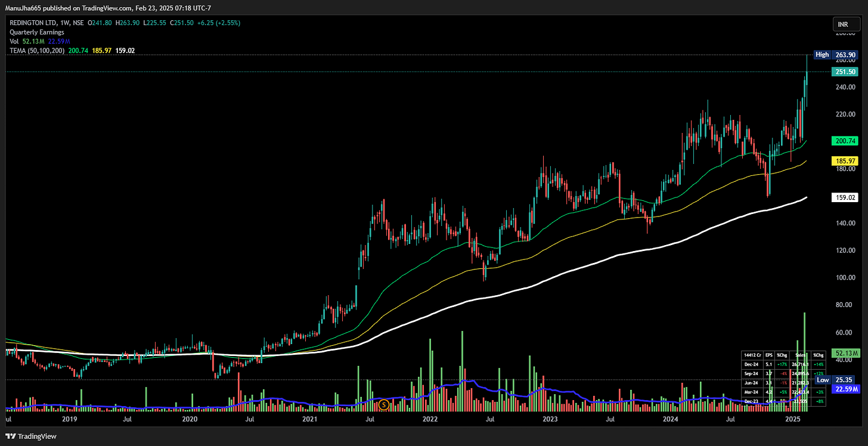868x446 pixels.
Task: Click the yellow 185.97 value in TEMA legend
Action: (x=102, y=51)
